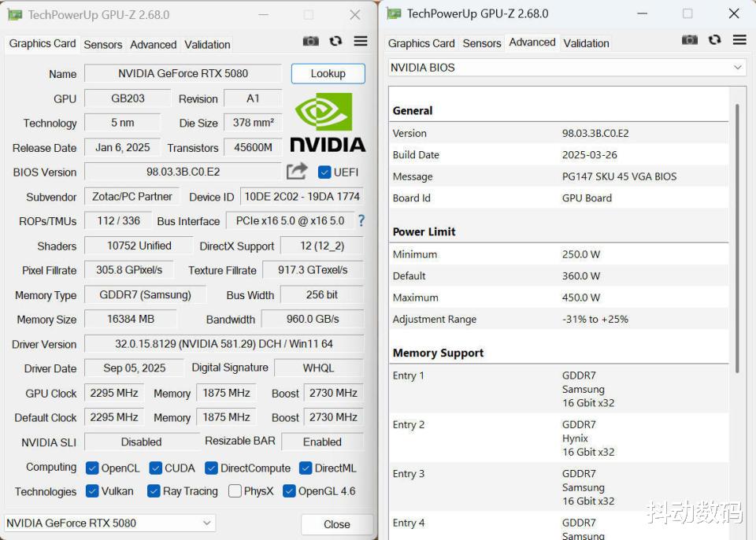This screenshot has width=756, height=540.
Task: Toggle the UEFI checkbox
Action: pyautogui.click(x=324, y=172)
